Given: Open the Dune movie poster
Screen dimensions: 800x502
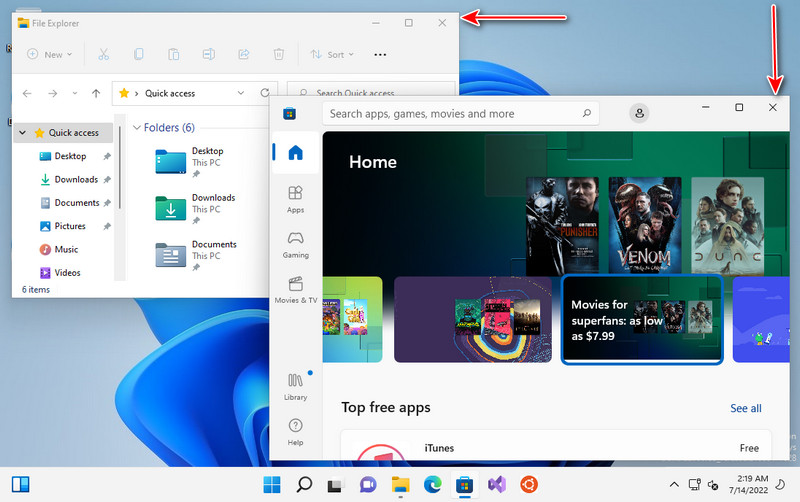Looking at the screenshot, I should point(728,225).
